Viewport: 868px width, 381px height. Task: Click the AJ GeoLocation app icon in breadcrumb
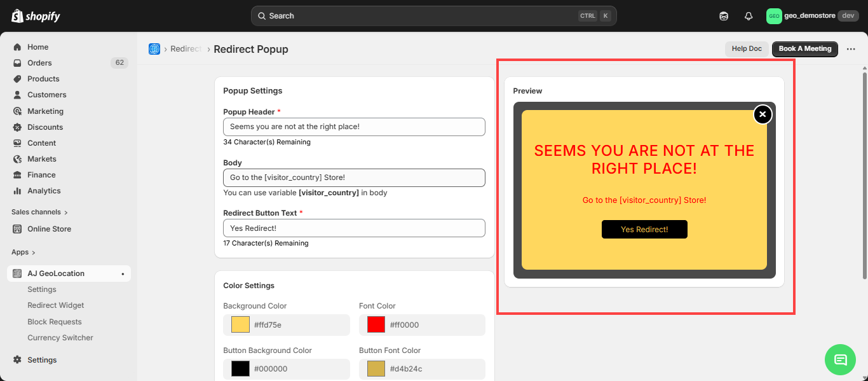pyautogui.click(x=154, y=49)
